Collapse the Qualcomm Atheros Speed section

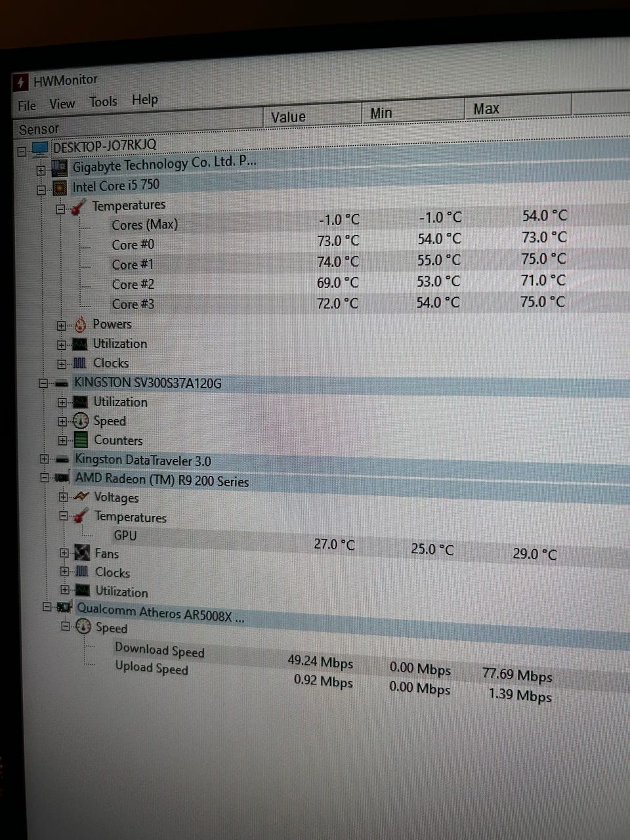(x=65, y=627)
